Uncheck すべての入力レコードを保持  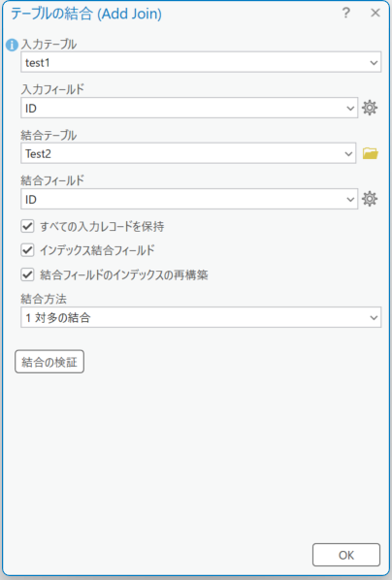click(x=27, y=226)
